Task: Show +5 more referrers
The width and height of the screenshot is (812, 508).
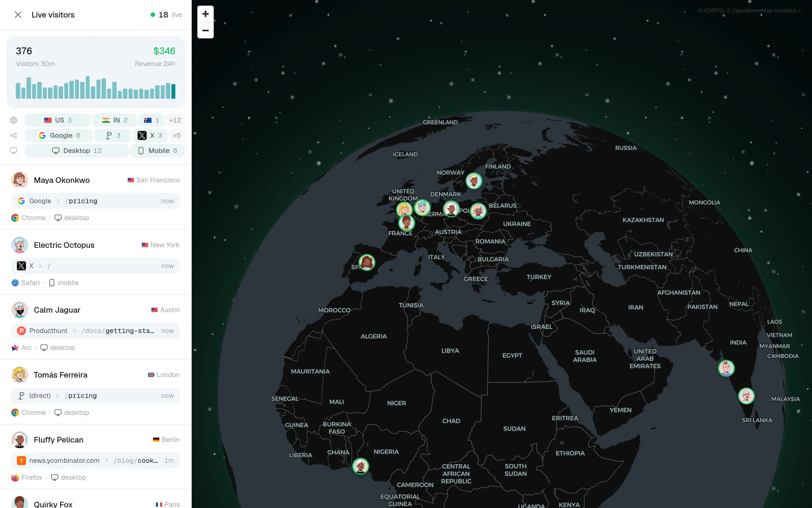Action: coord(176,135)
